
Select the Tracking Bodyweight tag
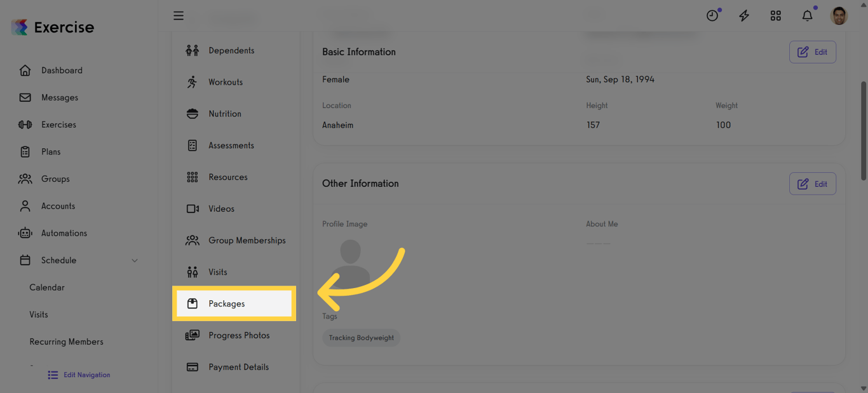click(361, 338)
